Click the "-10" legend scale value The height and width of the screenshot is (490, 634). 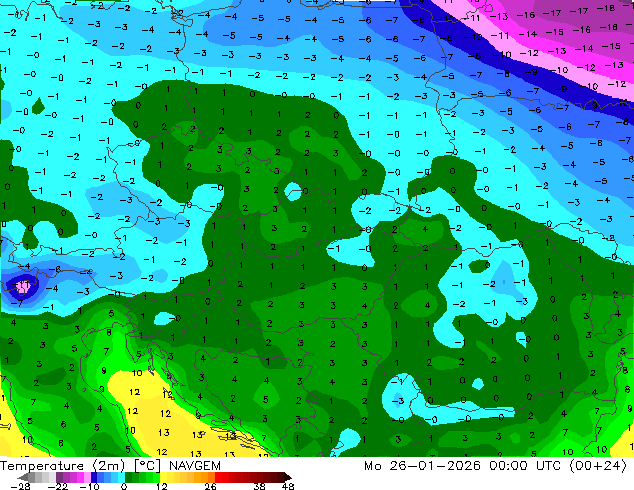pos(89,486)
